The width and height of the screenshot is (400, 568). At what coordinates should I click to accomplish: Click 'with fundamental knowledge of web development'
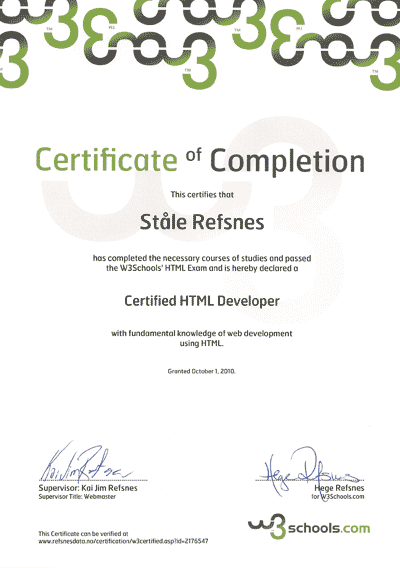(201, 333)
